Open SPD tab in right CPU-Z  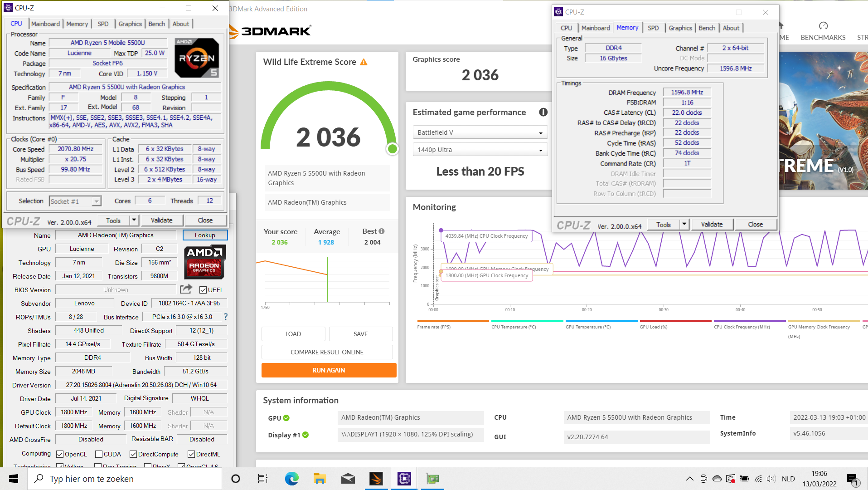point(653,28)
